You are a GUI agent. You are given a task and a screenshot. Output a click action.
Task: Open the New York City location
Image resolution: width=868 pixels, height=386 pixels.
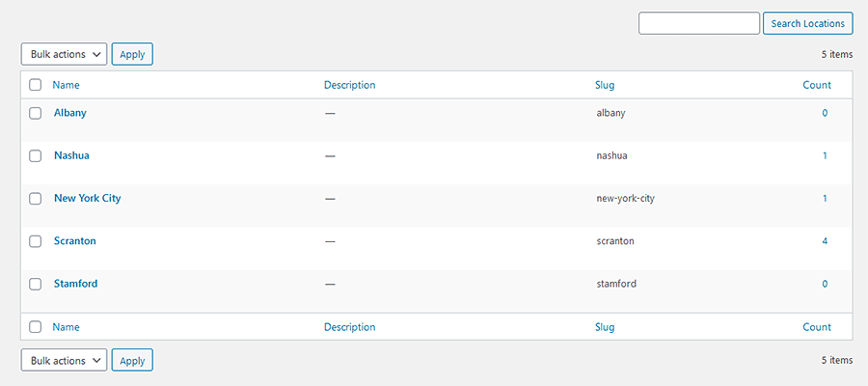[x=87, y=198]
